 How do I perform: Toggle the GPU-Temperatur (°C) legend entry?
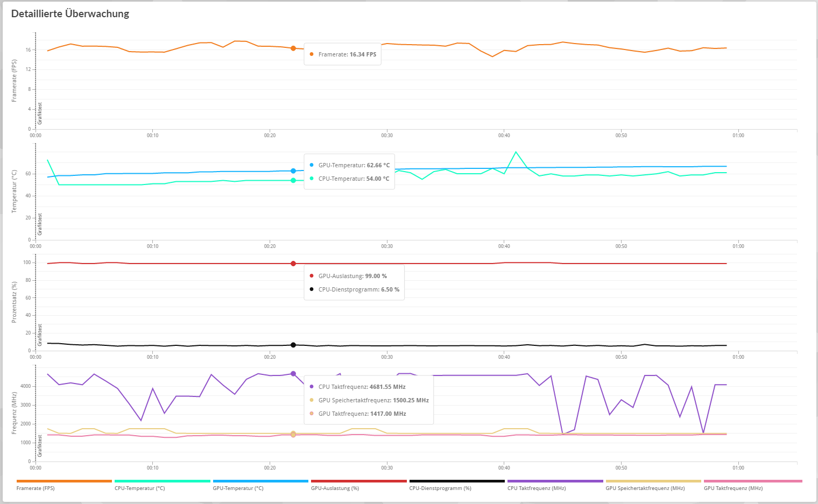(260, 485)
